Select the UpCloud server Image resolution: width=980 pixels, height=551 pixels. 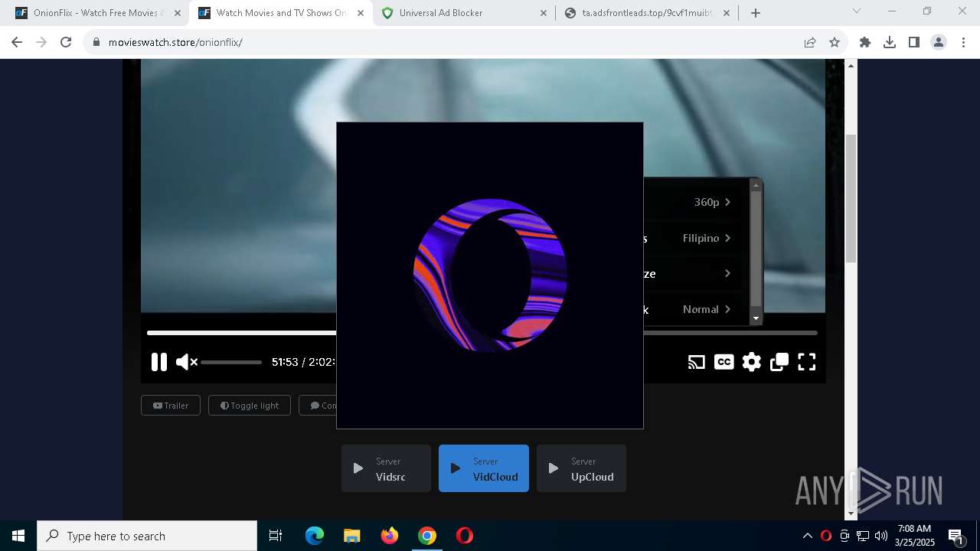[581, 468]
